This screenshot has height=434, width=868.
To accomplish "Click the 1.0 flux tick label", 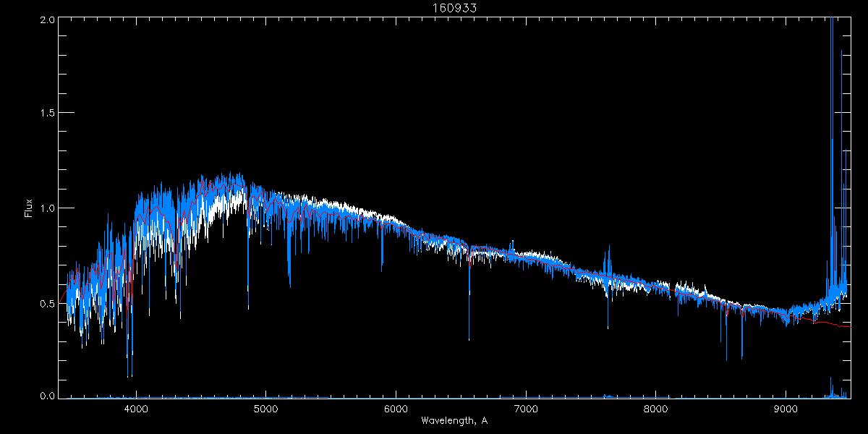I will click(x=45, y=208).
